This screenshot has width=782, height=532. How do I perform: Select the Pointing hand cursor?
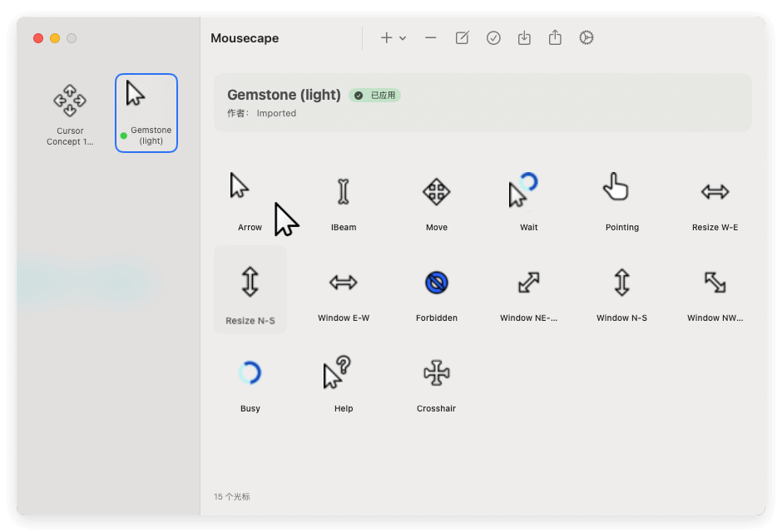coord(621,199)
